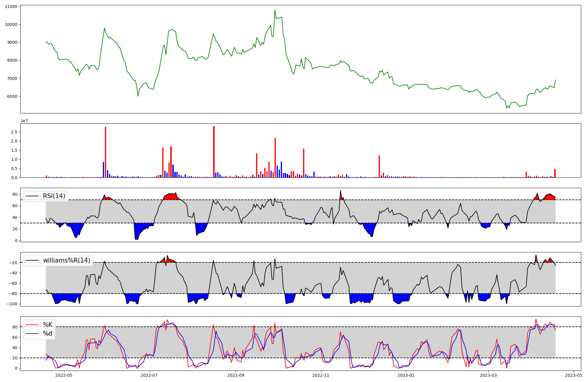Click the 11000 price axis label

point(11,6)
